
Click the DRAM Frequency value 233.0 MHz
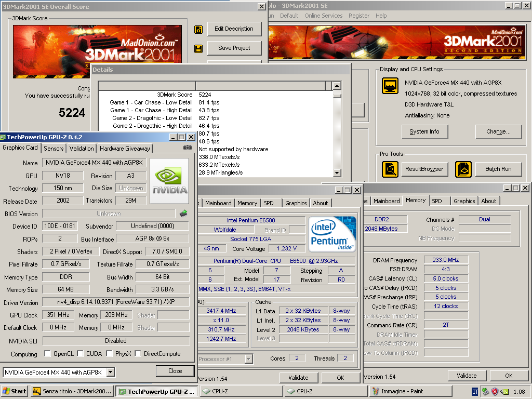tap(445, 260)
